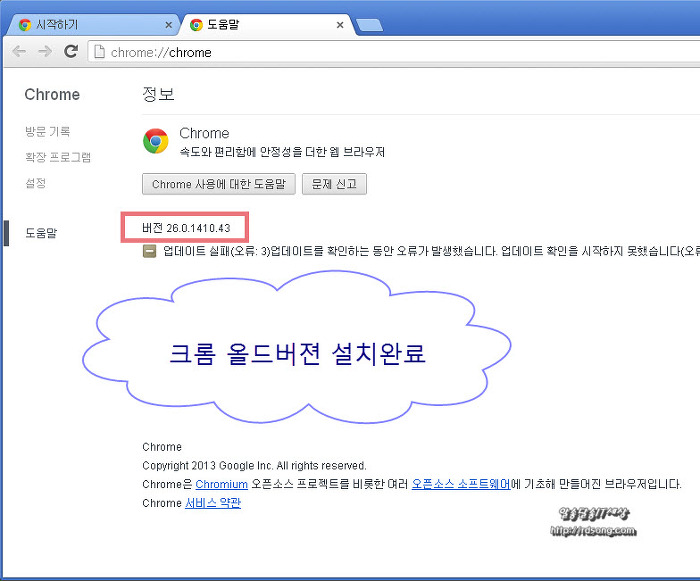This screenshot has width=700, height=581.
Task: Go to 확장 프로그램 in the sidebar
Action: pyautogui.click(x=57, y=157)
